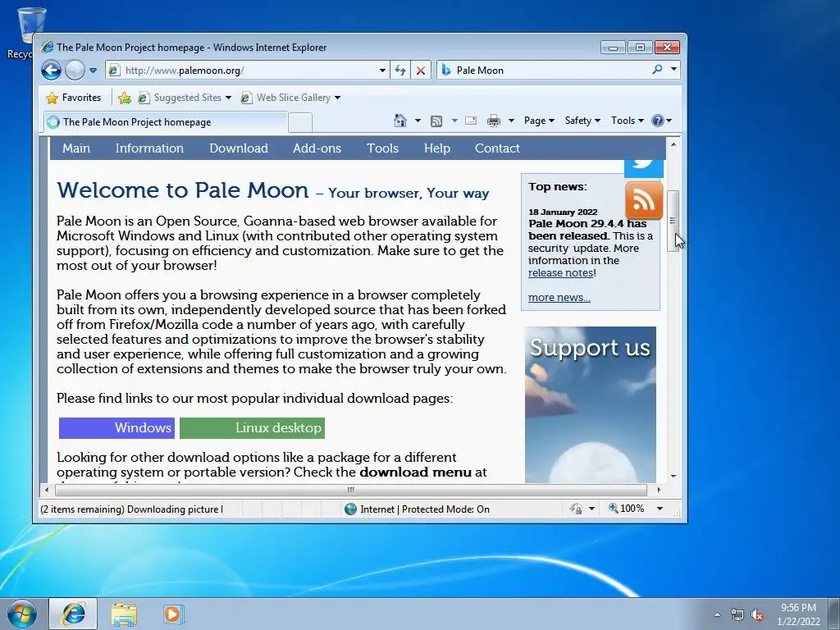The width and height of the screenshot is (840, 630).
Task: Click the horizontal scroll right arrow
Action: [659, 490]
